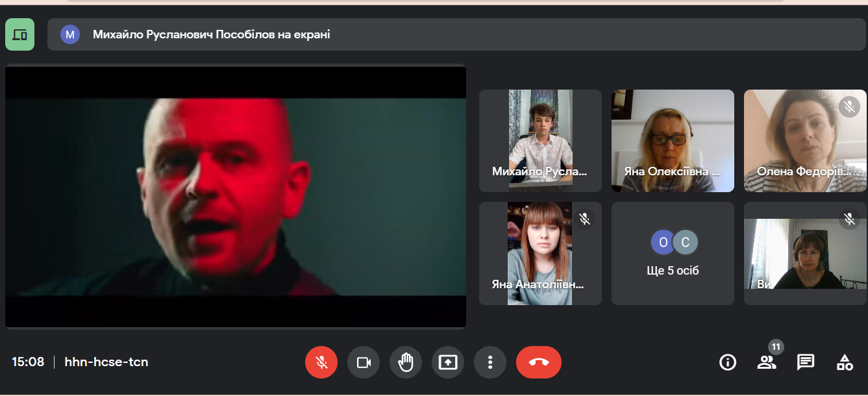Open the three-dot more options menu

(x=490, y=362)
